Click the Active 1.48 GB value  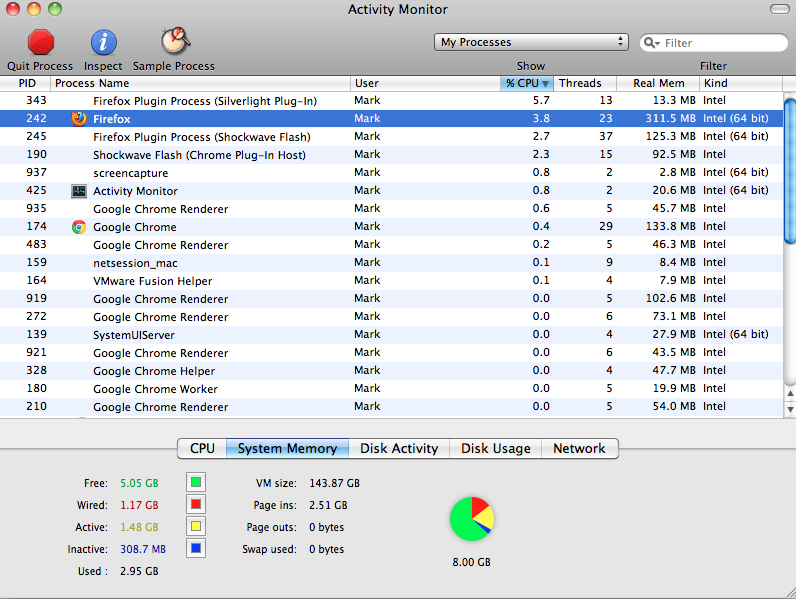click(x=139, y=527)
